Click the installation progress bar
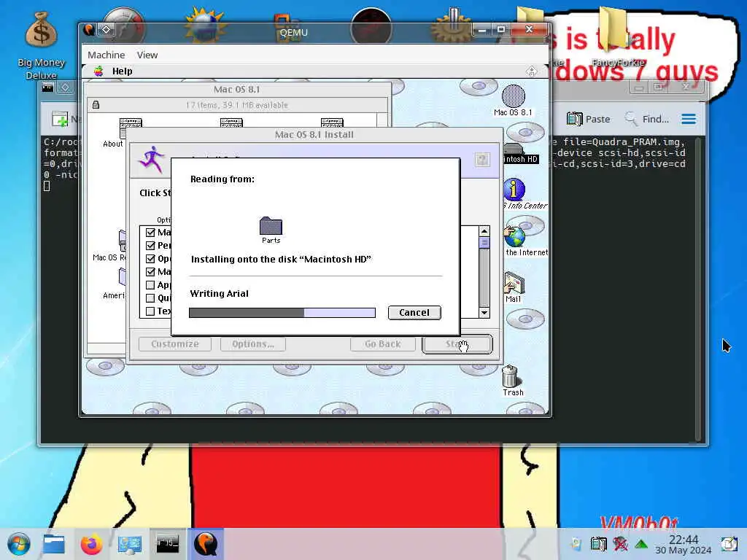Viewport: 747px width, 560px height. tap(282, 313)
